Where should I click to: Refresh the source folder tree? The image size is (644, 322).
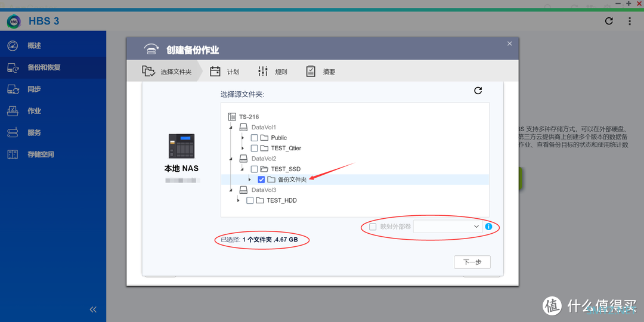(478, 91)
